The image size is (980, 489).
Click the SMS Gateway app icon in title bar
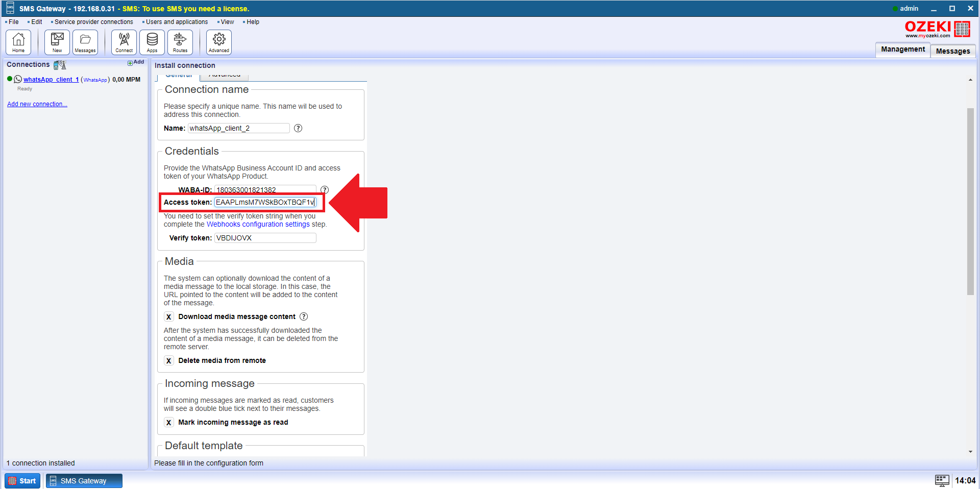[10, 8]
